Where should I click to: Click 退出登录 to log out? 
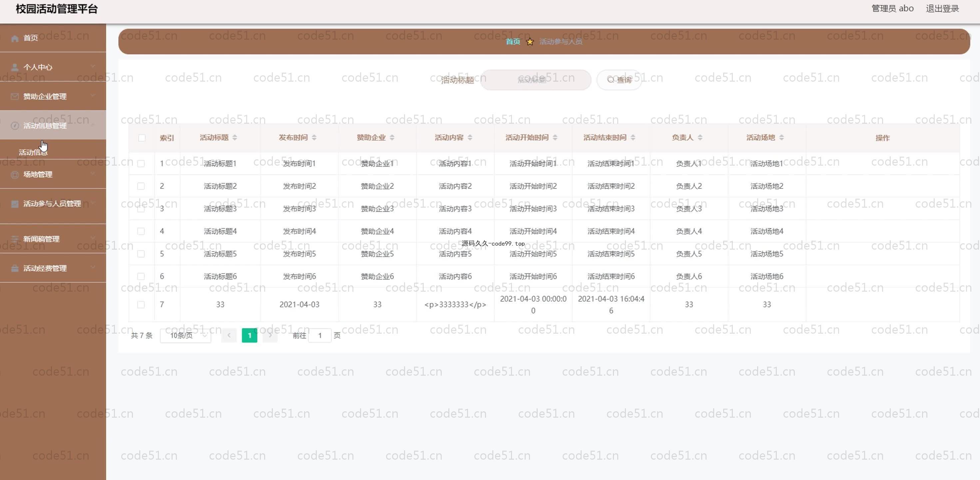click(x=942, y=9)
